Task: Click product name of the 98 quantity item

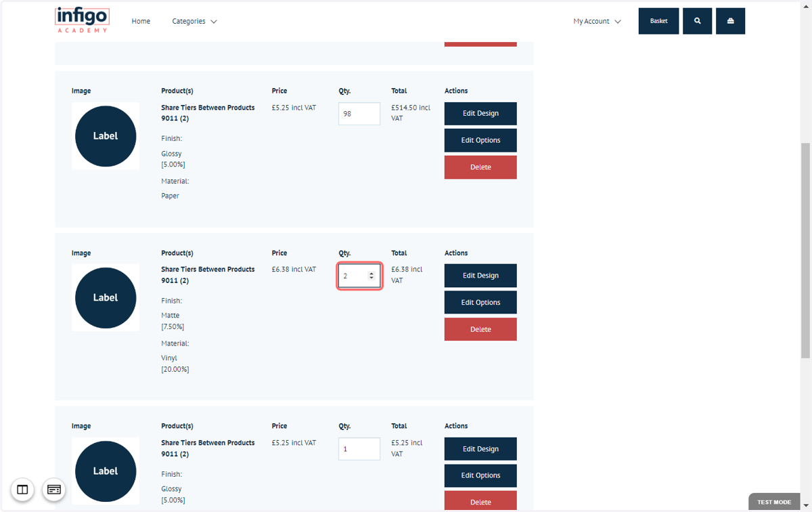Action: pos(208,113)
